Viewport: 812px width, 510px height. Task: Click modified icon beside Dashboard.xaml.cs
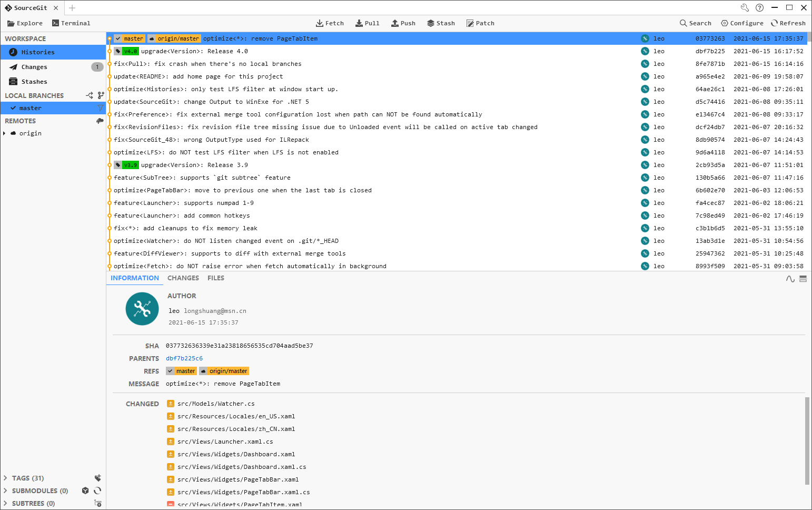pos(171,467)
